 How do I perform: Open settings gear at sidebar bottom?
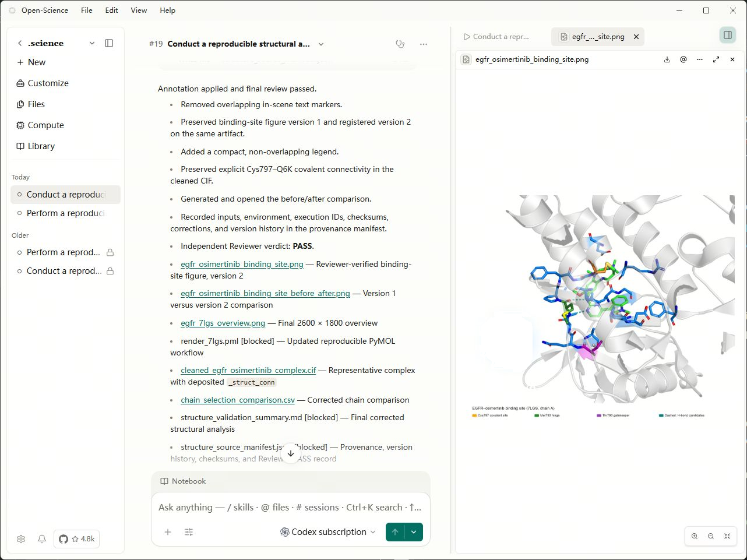click(21, 539)
